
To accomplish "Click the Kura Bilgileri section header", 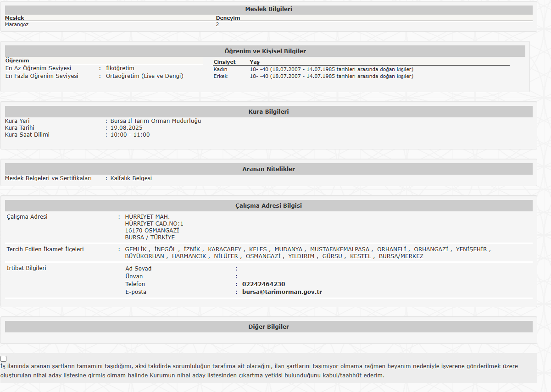I will (x=268, y=112).
